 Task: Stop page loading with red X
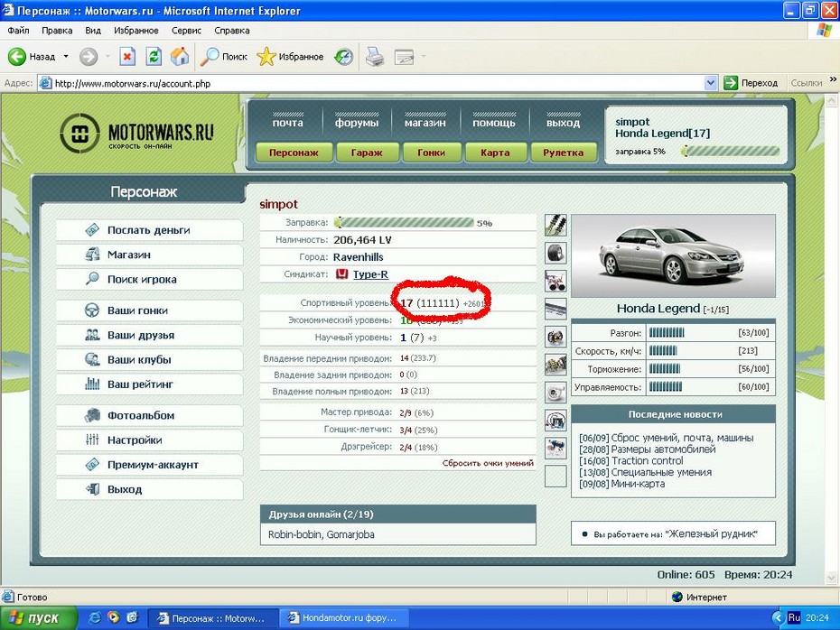click(x=127, y=56)
